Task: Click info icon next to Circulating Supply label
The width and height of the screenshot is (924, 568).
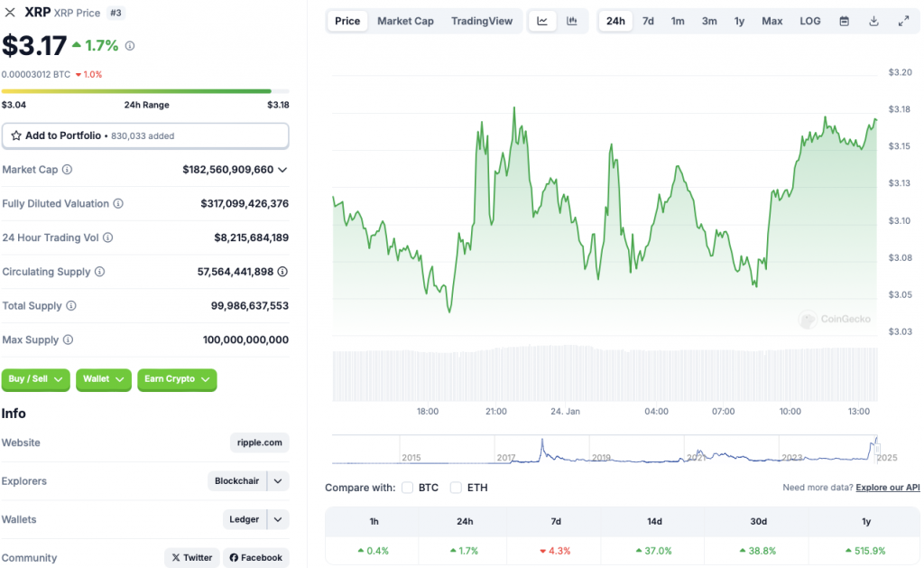Action: 99,272
